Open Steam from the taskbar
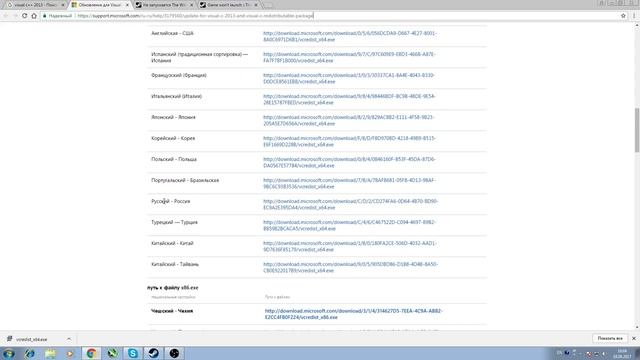 coord(153,353)
